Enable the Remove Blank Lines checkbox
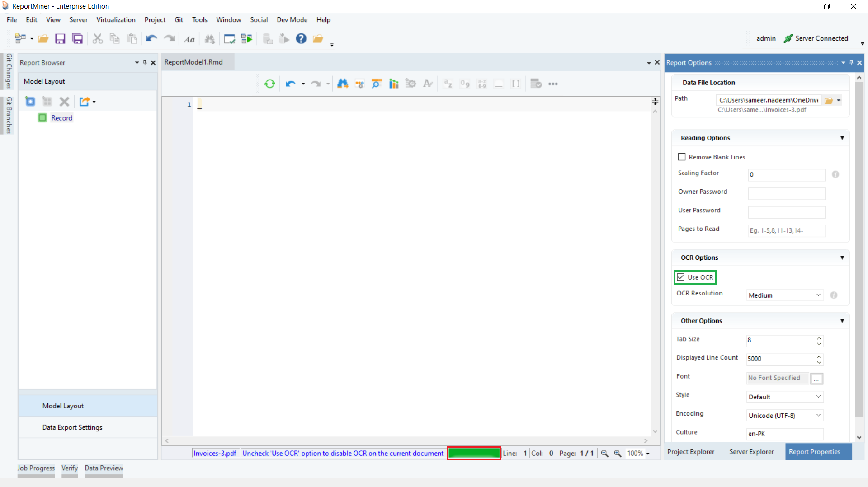 coord(682,157)
